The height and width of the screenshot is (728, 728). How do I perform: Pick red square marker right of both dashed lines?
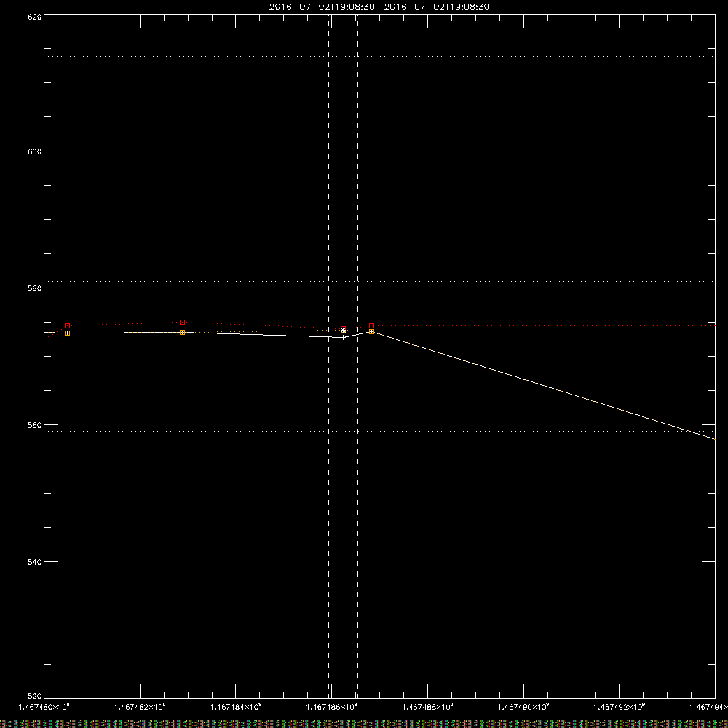pos(371,326)
